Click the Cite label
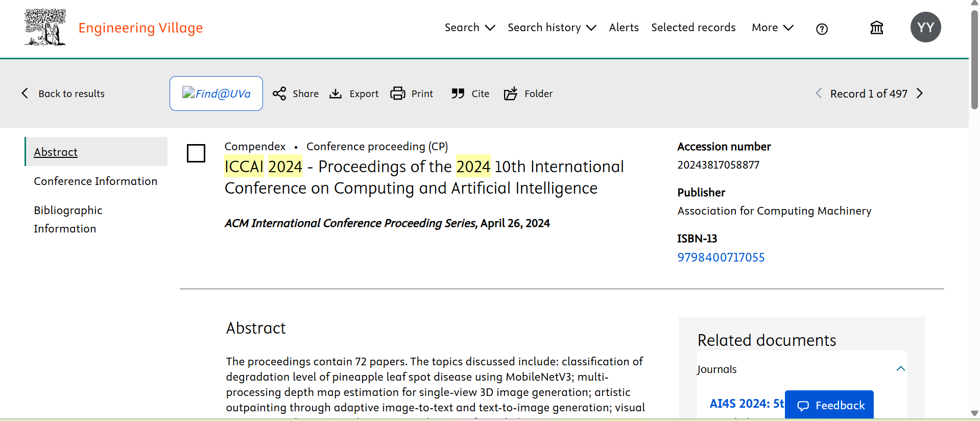 [481, 93]
